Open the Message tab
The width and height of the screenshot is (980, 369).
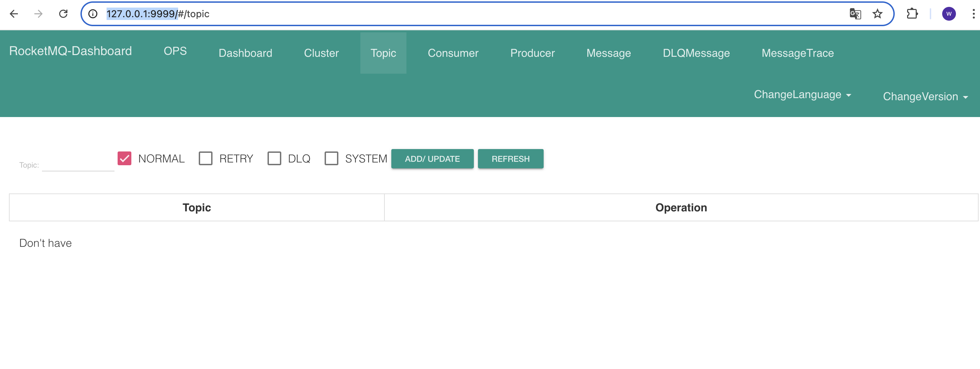[609, 53]
